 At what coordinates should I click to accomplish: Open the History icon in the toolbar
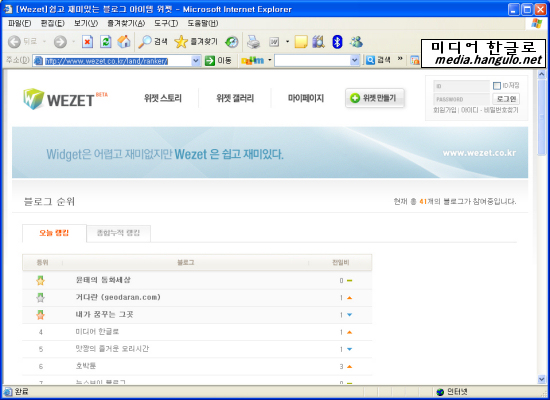tap(232, 42)
